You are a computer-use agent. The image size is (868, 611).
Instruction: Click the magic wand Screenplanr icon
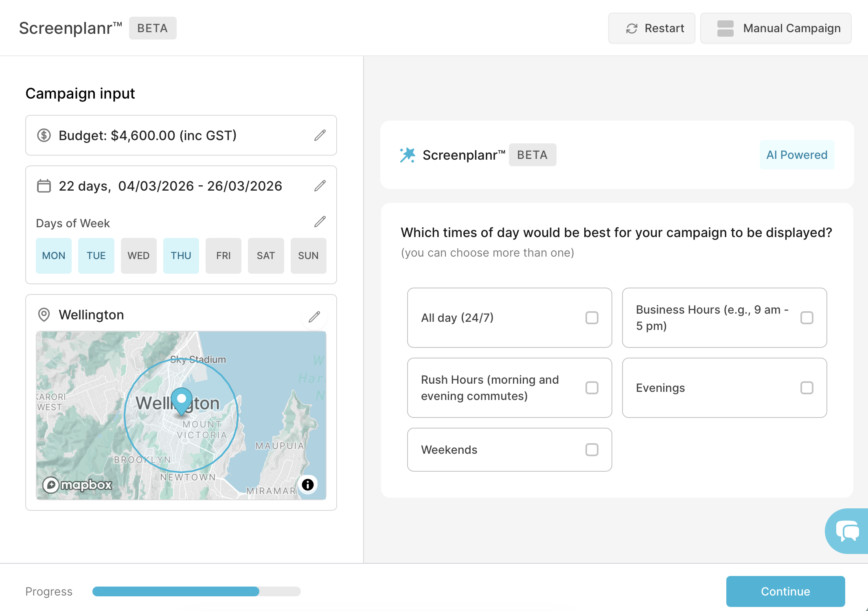point(408,155)
